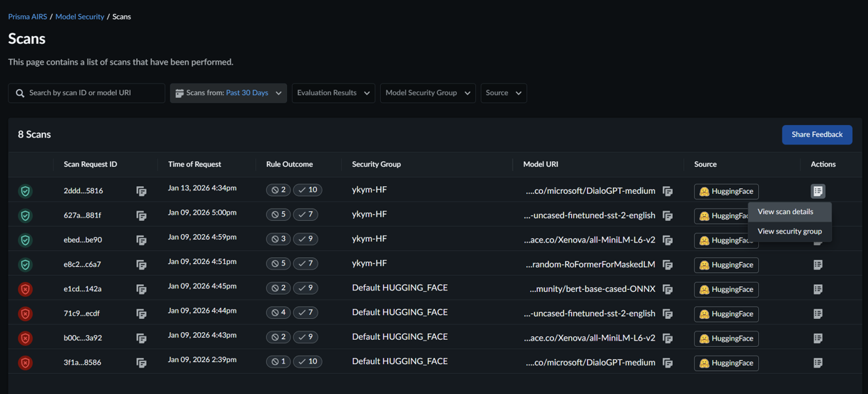Navigate to Model Security breadcrumb
This screenshot has height=394, width=868.
[80, 17]
